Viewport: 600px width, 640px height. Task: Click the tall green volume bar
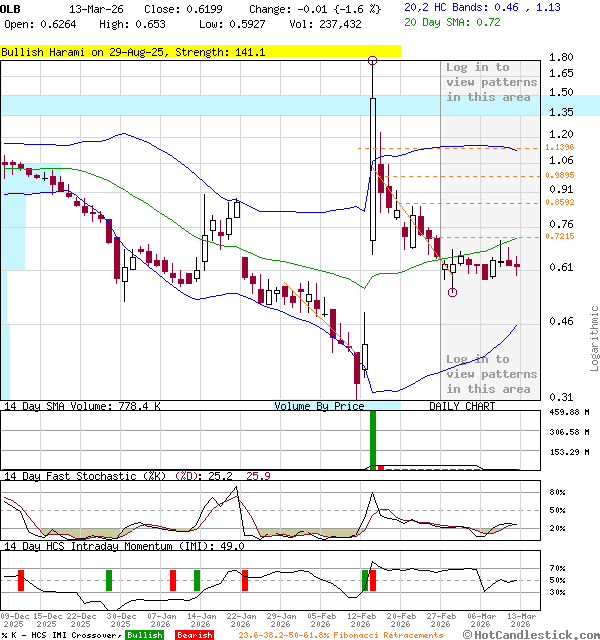tap(373, 439)
